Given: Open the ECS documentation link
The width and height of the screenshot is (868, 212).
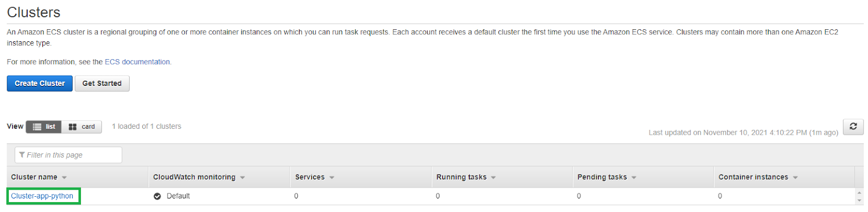Looking at the screenshot, I should (137, 62).
